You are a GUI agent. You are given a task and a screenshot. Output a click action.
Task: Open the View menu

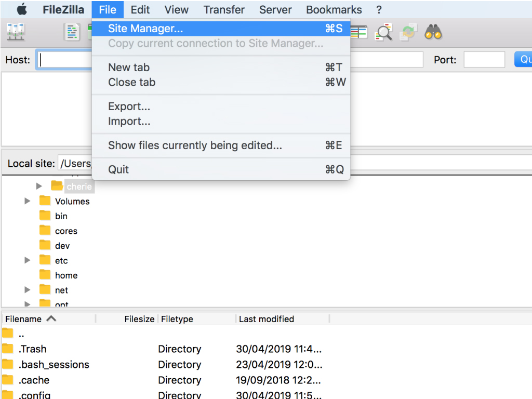tap(177, 9)
